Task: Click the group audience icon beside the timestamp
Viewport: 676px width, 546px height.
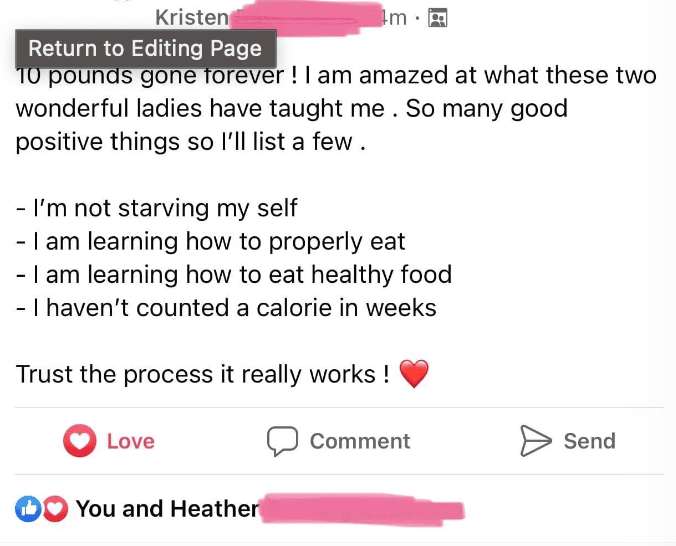Action: [437, 17]
